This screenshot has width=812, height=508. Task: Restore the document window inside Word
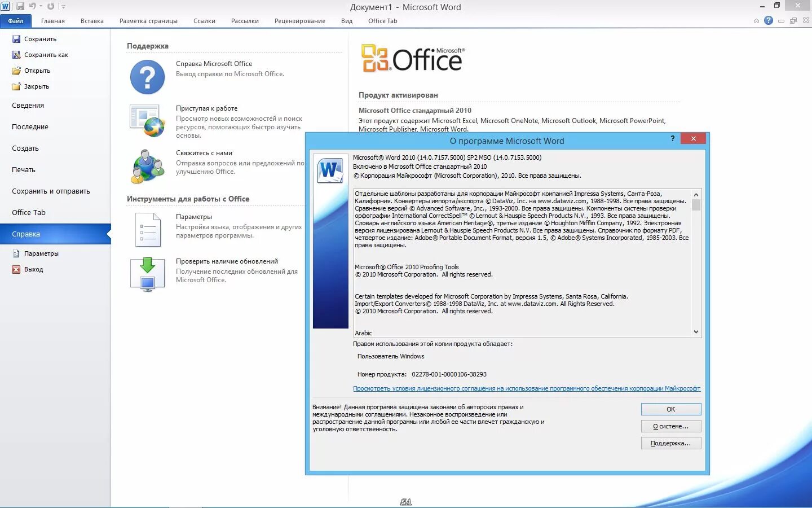coord(793,21)
